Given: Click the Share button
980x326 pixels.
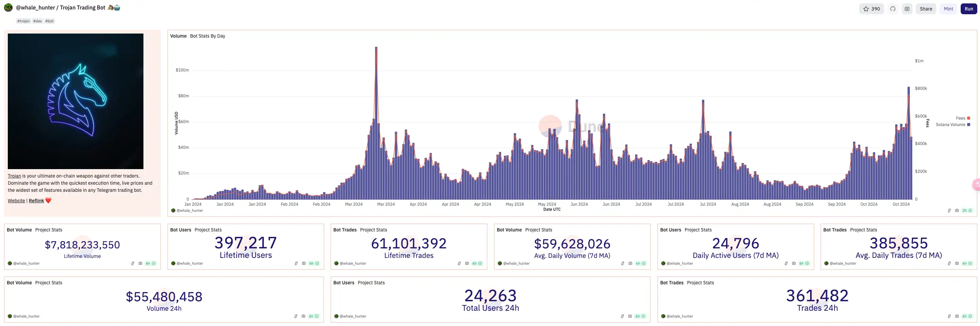Looking at the screenshot, I should tap(926, 9).
